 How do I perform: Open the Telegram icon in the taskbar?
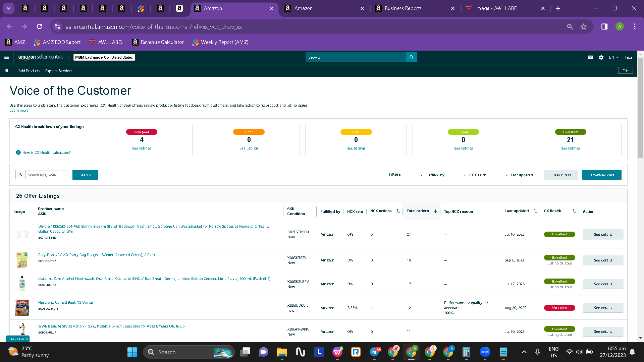[x=374, y=352]
